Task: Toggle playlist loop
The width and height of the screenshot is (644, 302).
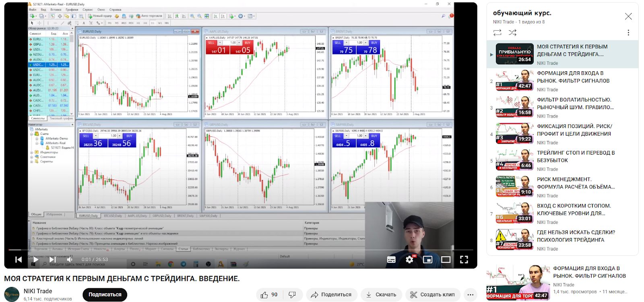Action: (497, 33)
